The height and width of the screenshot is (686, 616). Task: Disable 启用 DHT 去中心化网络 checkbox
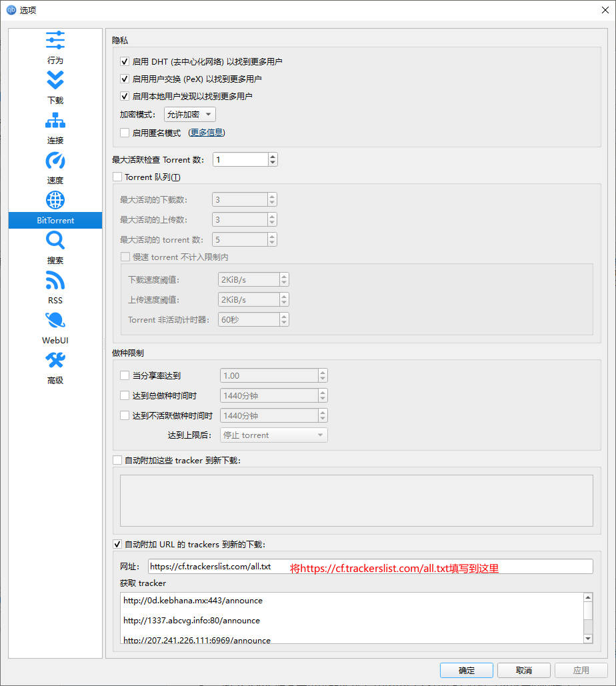click(x=124, y=61)
